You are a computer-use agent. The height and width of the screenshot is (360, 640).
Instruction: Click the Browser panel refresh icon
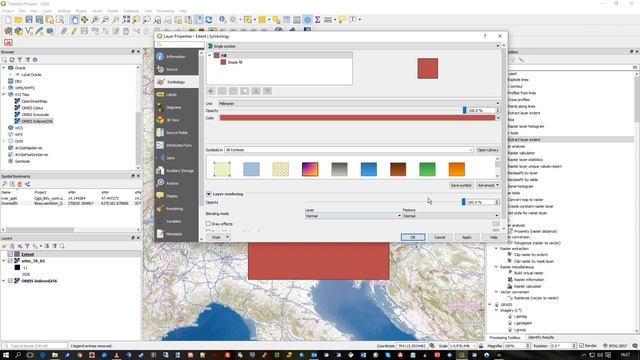tap(12, 60)
